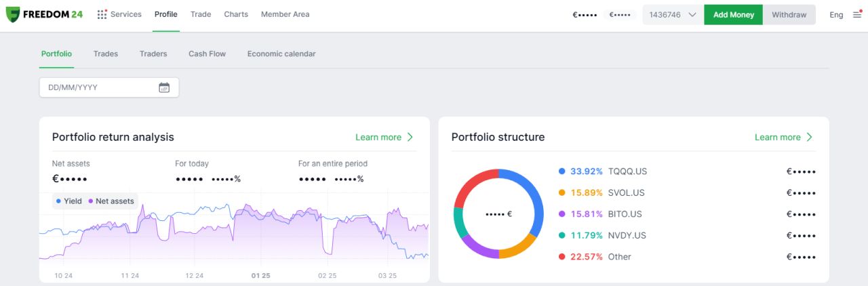This screenshot has height=286, width=868.
Task: Click the calendar icon in date field
Action: point(164,87)
